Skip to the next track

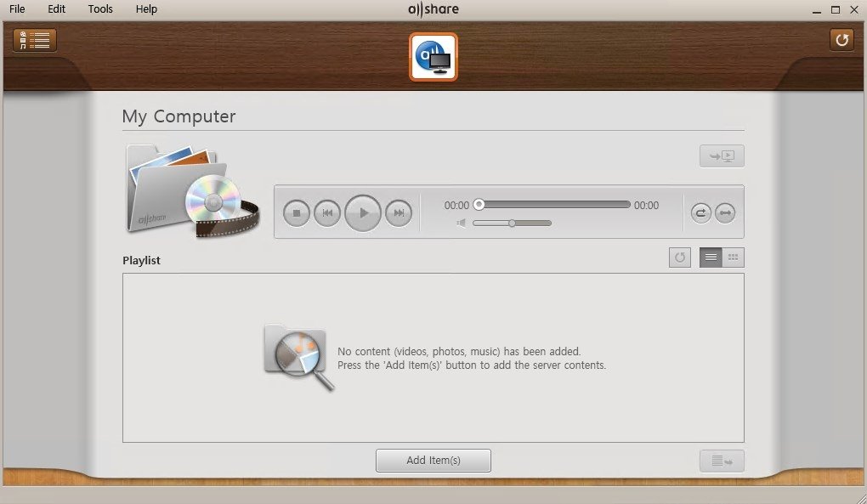399,212
